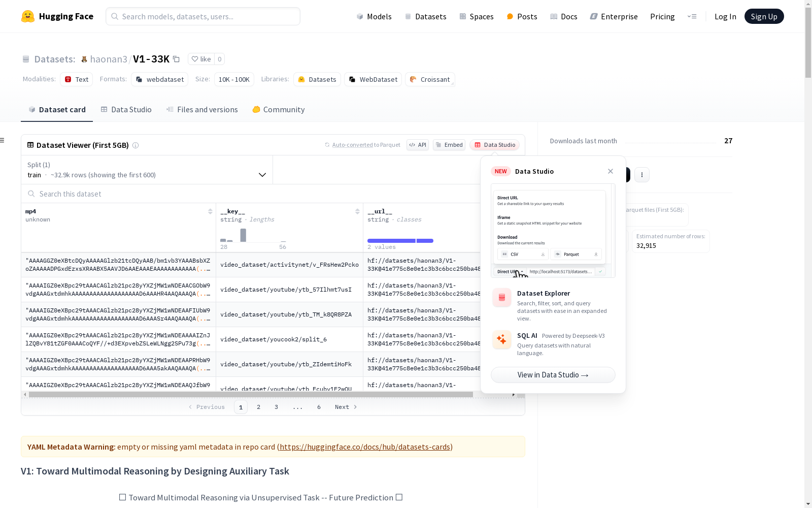
Task: Click the three-dot more options button
Action: [642, 175]
